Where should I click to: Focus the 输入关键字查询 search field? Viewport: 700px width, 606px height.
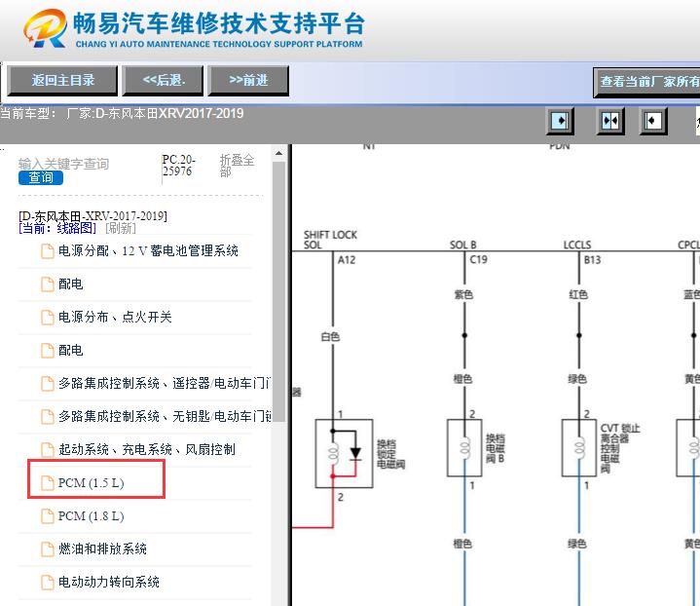tap(63, 164)
